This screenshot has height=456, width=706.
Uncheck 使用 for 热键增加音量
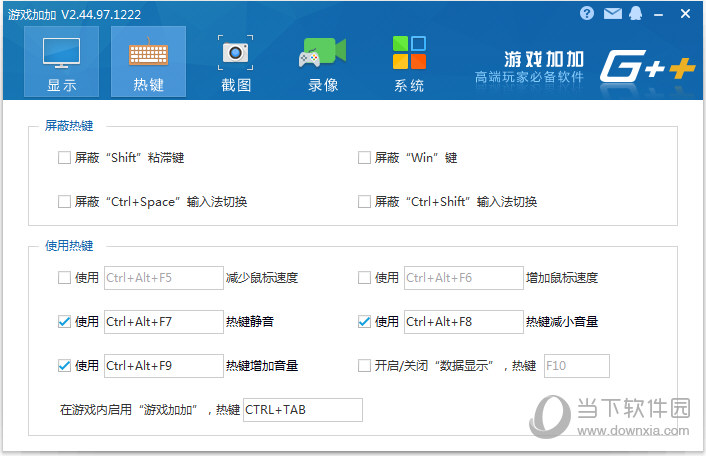pyautogui.click(x=64, y=366)
